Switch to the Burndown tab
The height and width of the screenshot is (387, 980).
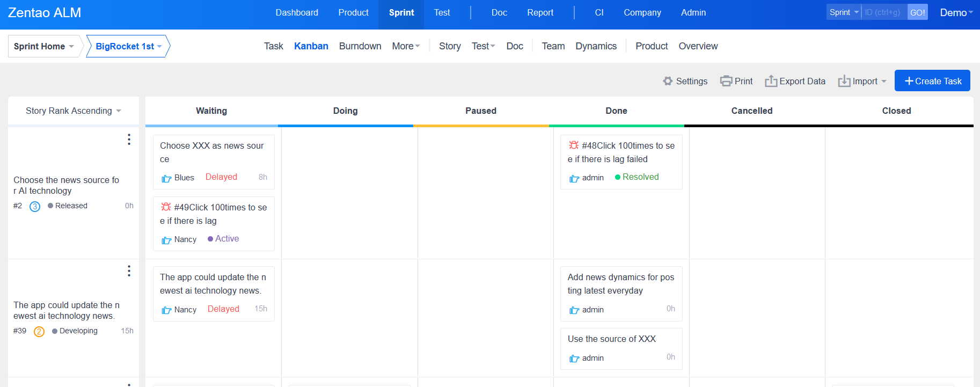360,46
